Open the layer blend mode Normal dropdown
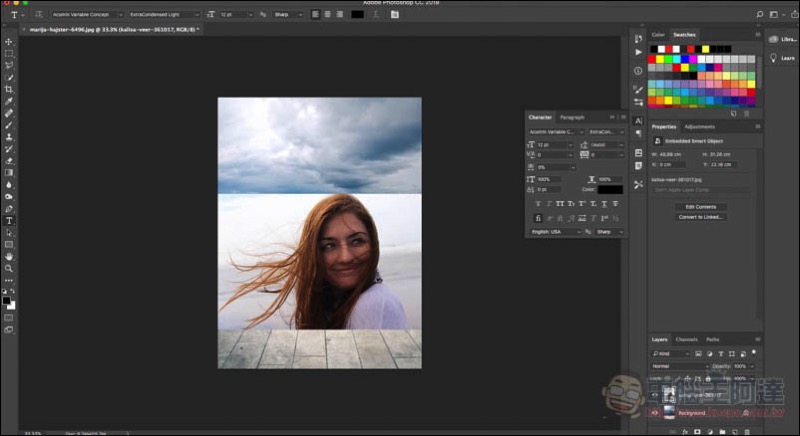This screenshot has height=436, width=800. tap(680, 366)
